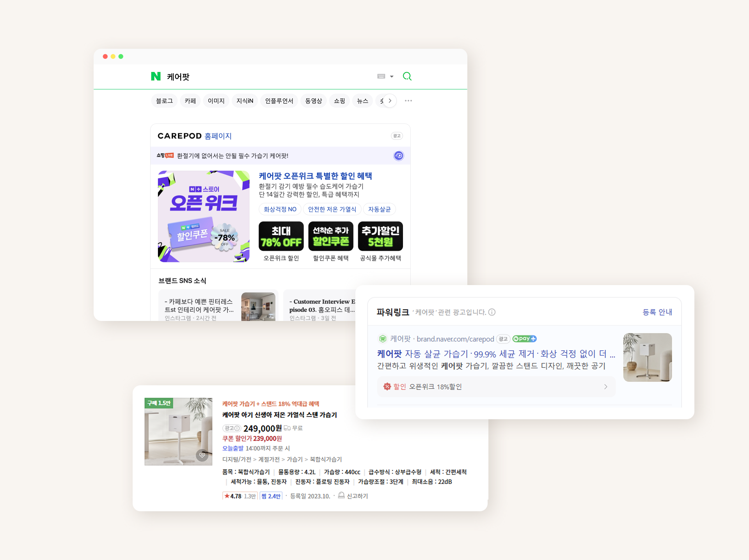
Task: Open 케어팟 자동 살균 가습기 ad title
Action: click(x=496, y=354)
